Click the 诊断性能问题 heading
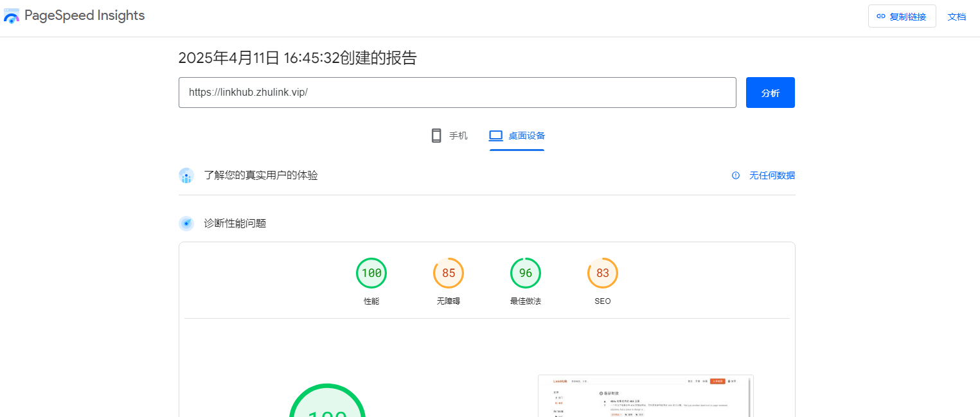 point(235,224)
